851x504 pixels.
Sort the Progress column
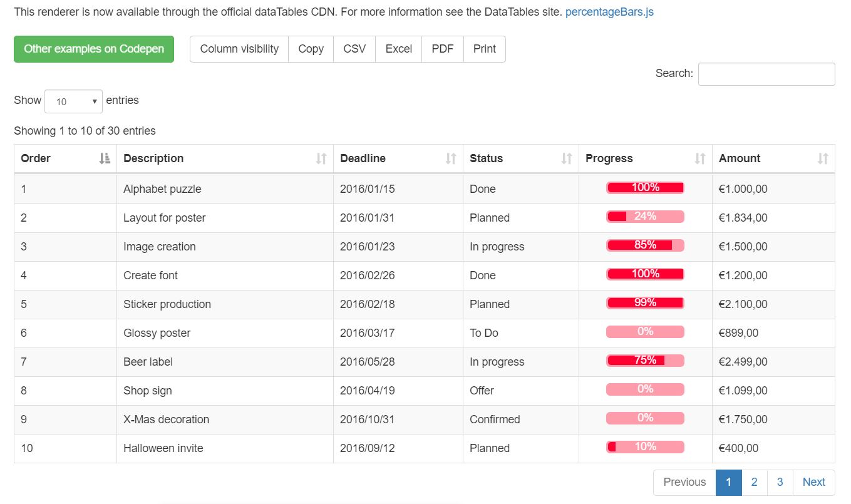tap(699, 158)
